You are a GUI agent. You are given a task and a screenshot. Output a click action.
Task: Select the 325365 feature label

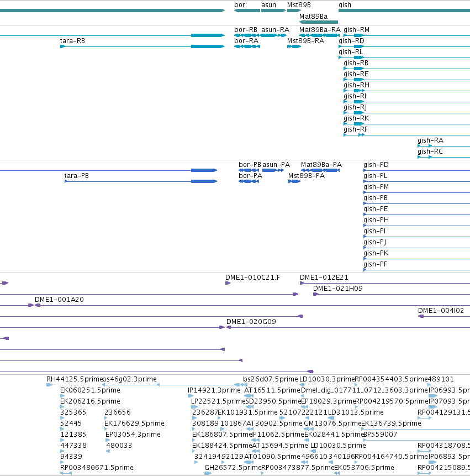tap(73, 412)
